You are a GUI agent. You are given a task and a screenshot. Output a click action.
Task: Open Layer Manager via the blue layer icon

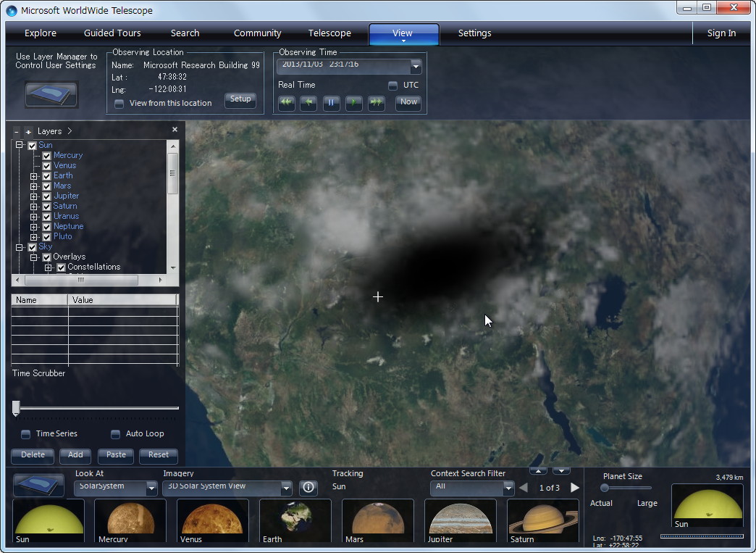point(51,94)
